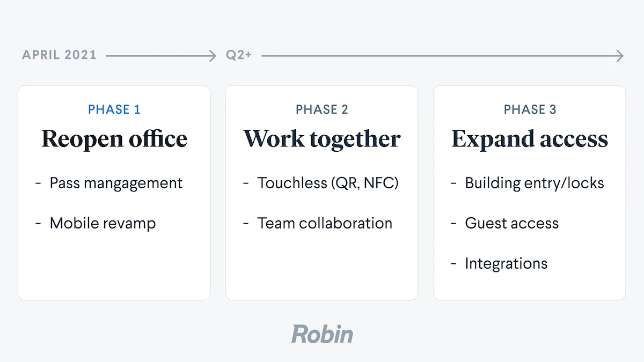644x362 pixels.
Task: Click the PHASE 2 label
Action: pyautogui.click(x=322, y=109)
